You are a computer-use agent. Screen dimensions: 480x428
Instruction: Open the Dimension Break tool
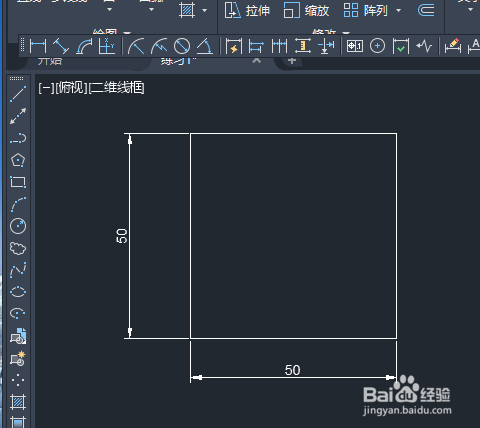point(326,46)
